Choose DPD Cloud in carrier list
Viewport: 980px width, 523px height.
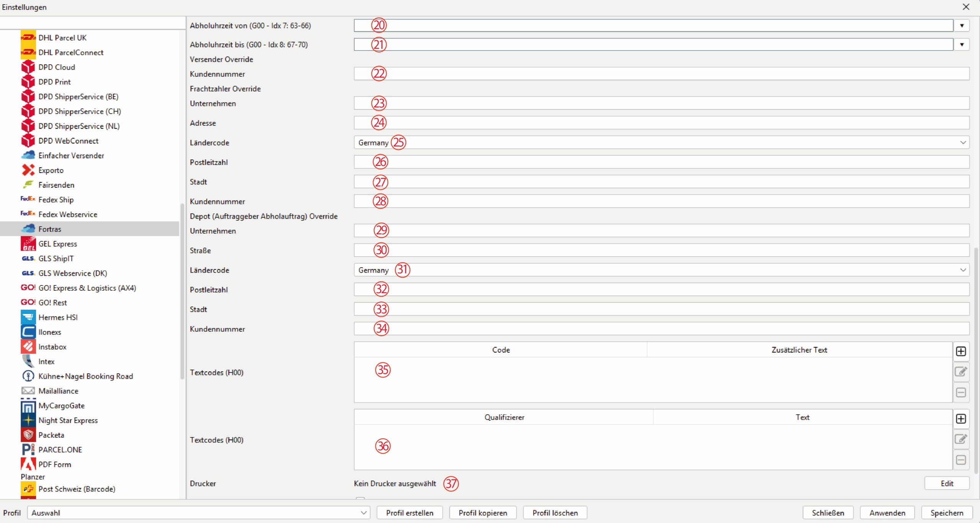(x=56, y=67)
